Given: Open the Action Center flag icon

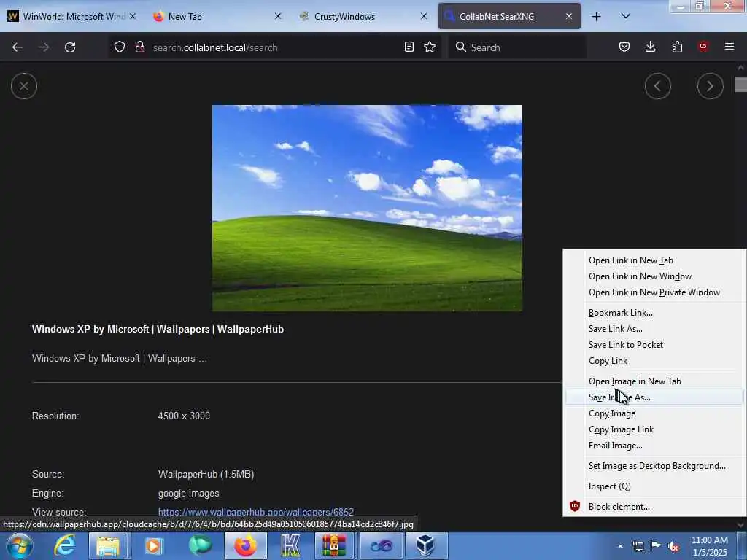Looking at the screenshot, I should pyautogui.click(x=656, y=546).
